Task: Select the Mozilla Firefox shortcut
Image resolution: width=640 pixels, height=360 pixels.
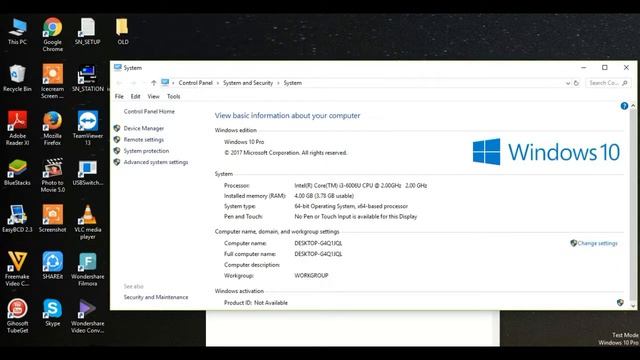Action: tap(53, 129)
